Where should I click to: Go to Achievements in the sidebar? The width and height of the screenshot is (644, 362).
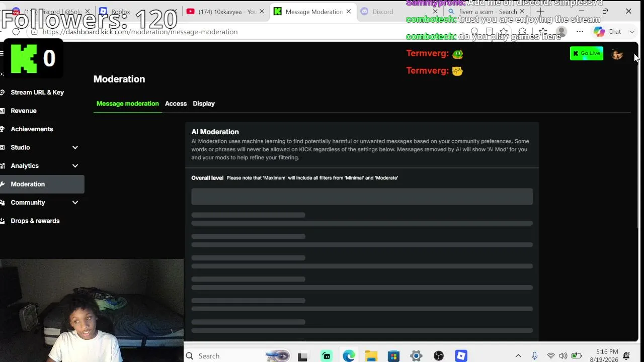coord(32,129)
